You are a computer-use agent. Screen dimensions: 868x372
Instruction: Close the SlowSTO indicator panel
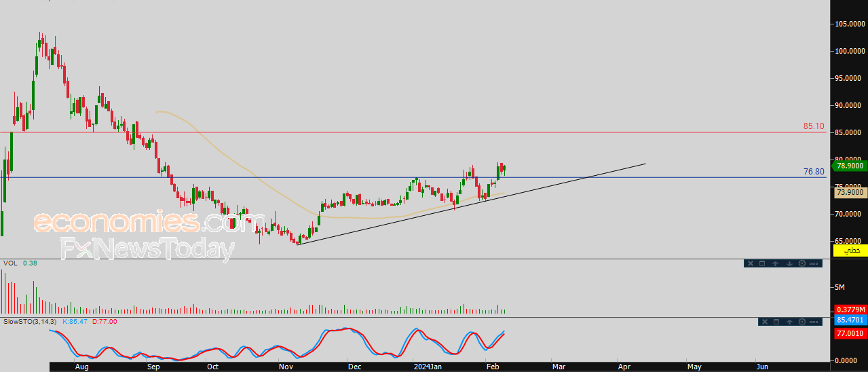point(765,322)
